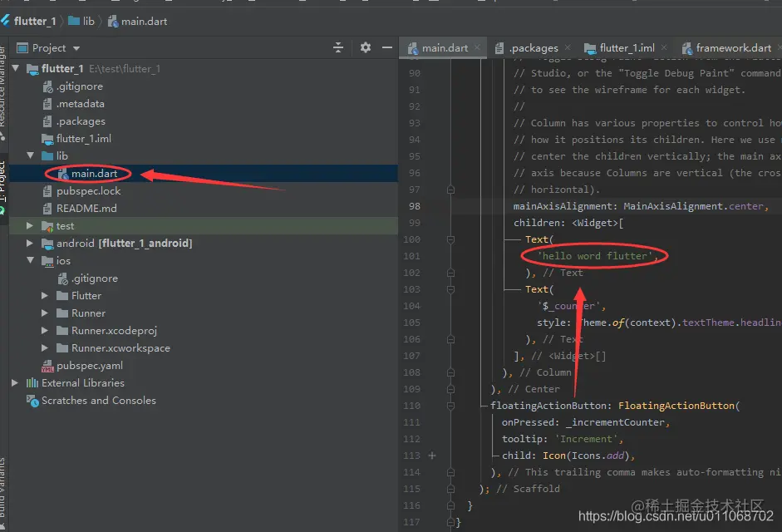Image resolution: width=782 pixels, height=532 pixels.
Task: Click the collapse all icon in Project panel
Action: (338, 48)
